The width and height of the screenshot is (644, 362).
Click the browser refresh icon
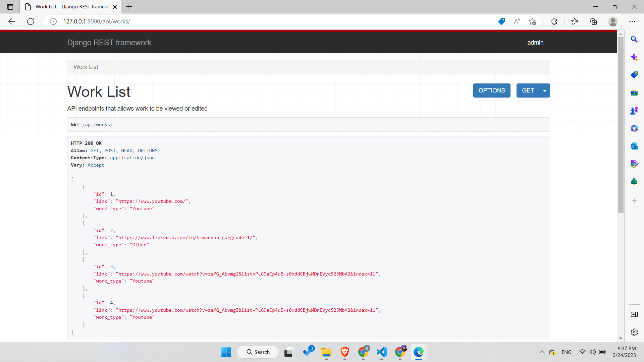tap(31, 21)
